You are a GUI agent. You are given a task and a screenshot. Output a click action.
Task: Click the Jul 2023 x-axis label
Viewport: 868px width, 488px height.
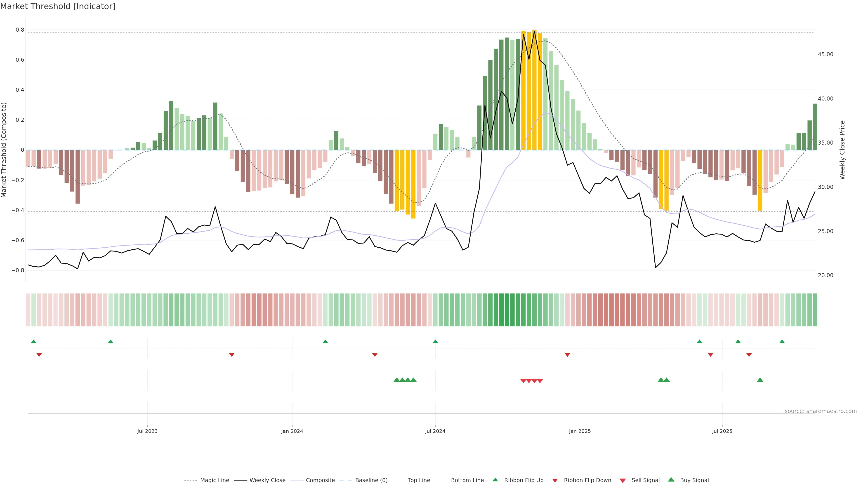147,431
